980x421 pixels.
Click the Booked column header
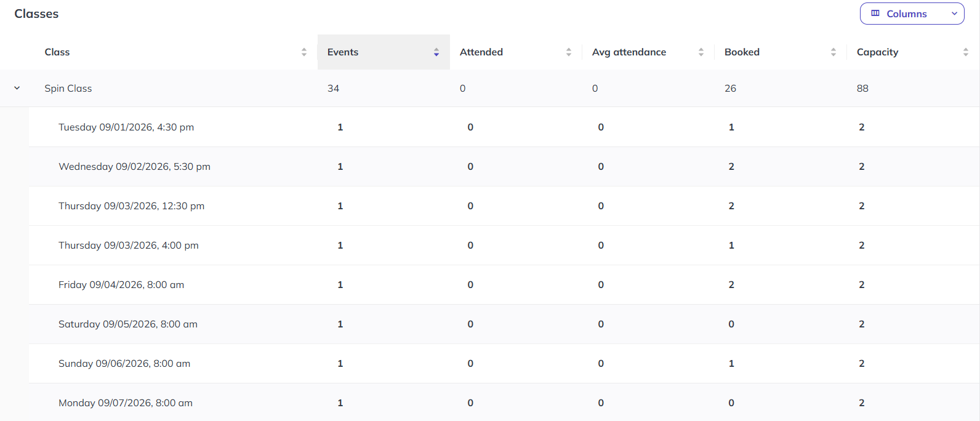pyautogui.click(x=742, y=52)
